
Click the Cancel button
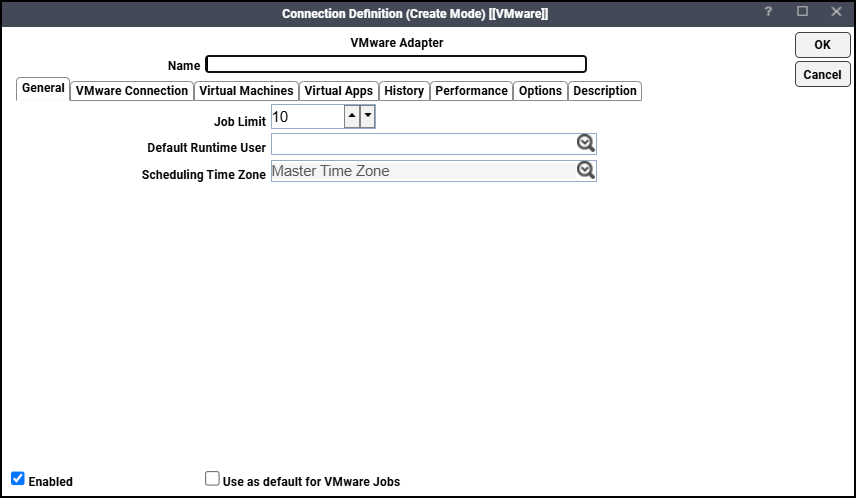coord(822,75)
